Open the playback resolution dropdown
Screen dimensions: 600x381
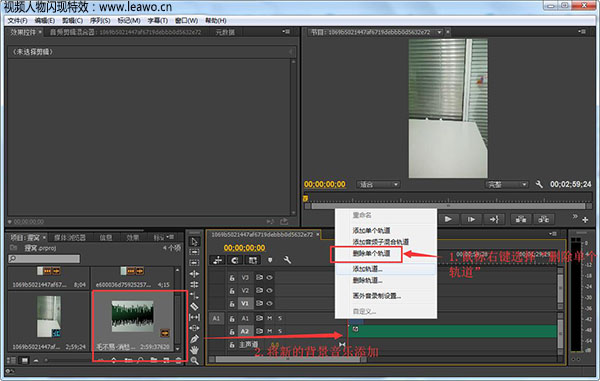[x=507, y=184]
